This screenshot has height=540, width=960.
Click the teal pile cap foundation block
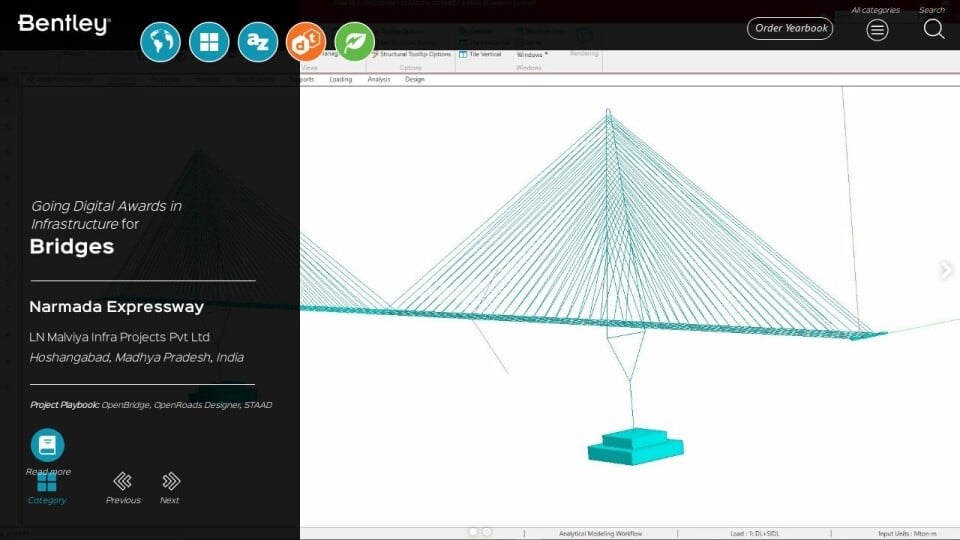tap(636, 446)
